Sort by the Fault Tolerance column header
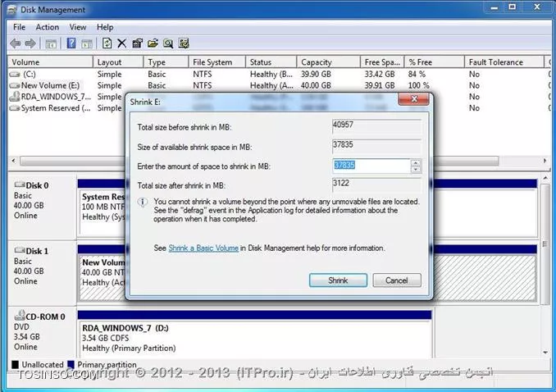 pos(504,62)
